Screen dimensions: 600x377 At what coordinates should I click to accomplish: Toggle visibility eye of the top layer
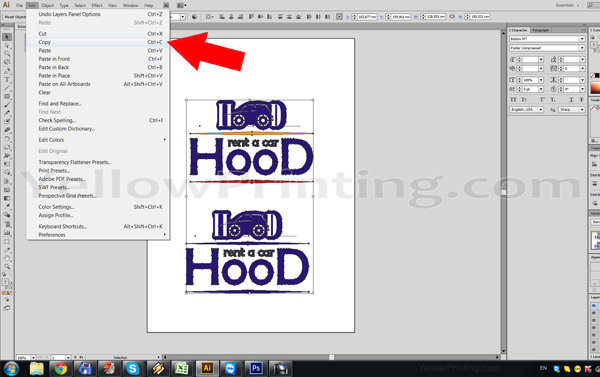pos(594,306)
